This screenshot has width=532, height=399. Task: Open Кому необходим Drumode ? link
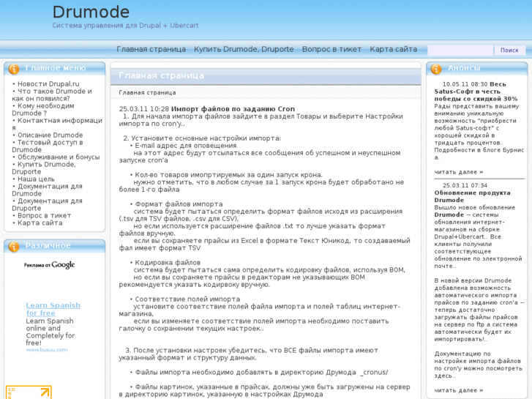pos(43,109)
